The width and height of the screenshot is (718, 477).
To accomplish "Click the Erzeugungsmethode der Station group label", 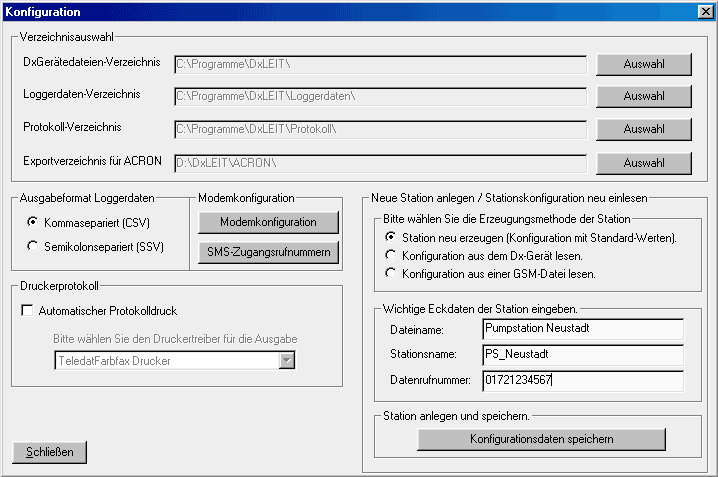I will pos(507,219).
